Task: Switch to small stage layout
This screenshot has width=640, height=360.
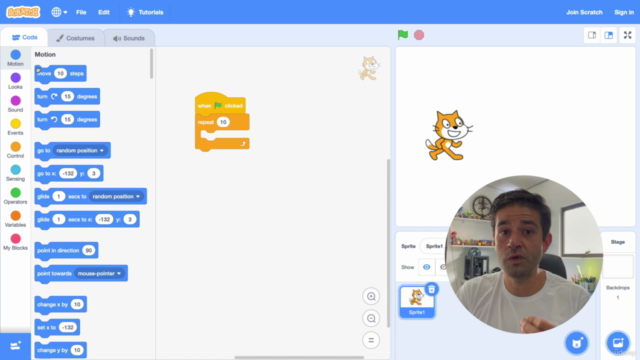Action: (592, 36)
